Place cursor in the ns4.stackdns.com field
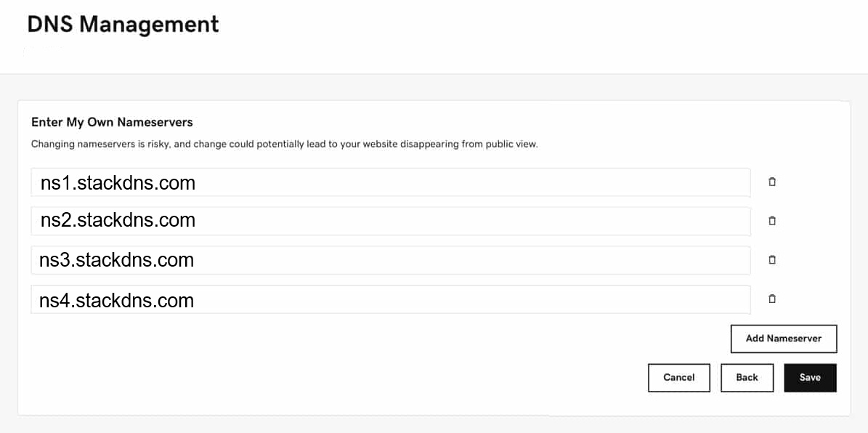This screenshot has width=868, height=433. 391,299
